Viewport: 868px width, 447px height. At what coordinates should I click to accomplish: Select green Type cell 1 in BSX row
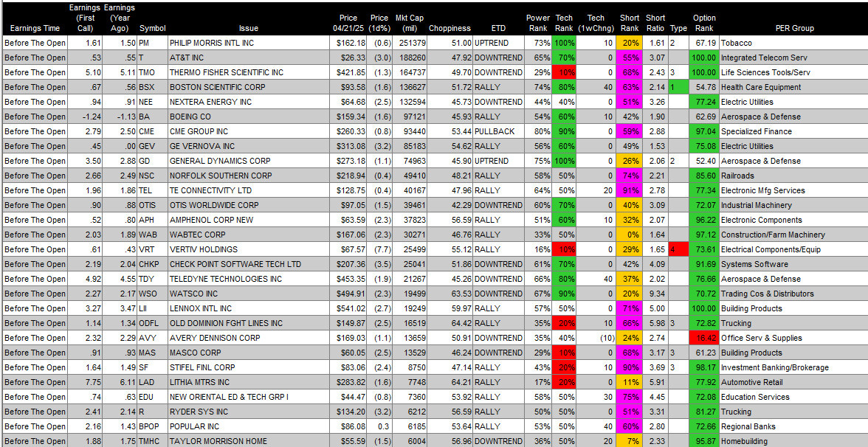(678, 87)
